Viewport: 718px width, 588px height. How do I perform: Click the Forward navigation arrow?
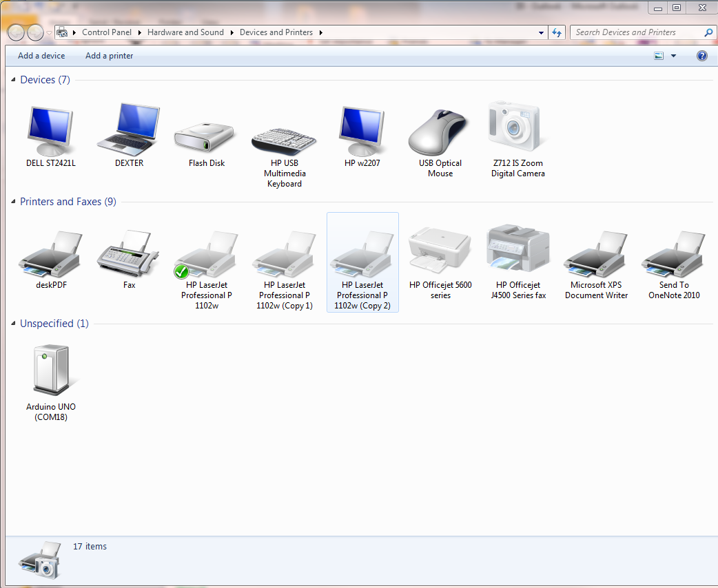point(35,32)
